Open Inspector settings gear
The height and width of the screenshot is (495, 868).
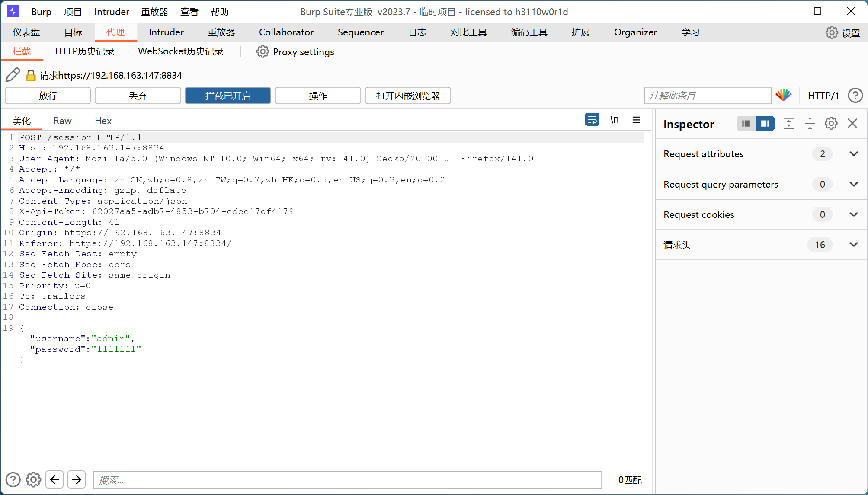[x=831, y=124]
